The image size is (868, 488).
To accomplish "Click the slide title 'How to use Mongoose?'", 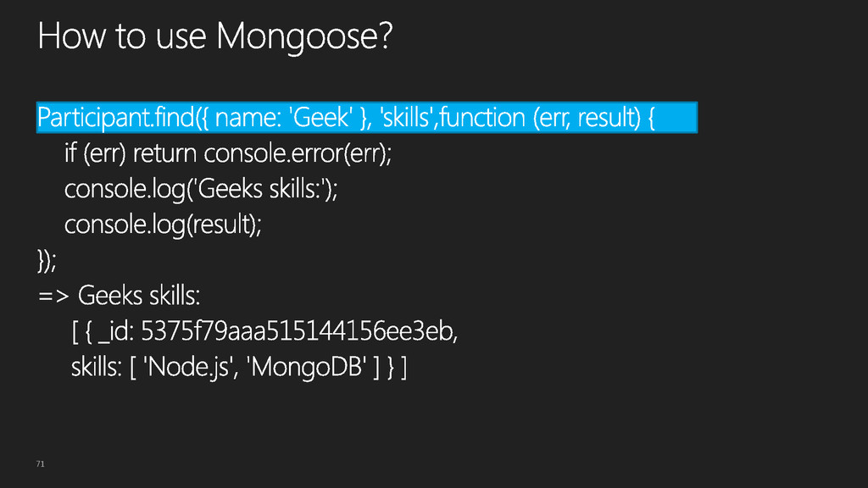I will click(x=214, y=36).
